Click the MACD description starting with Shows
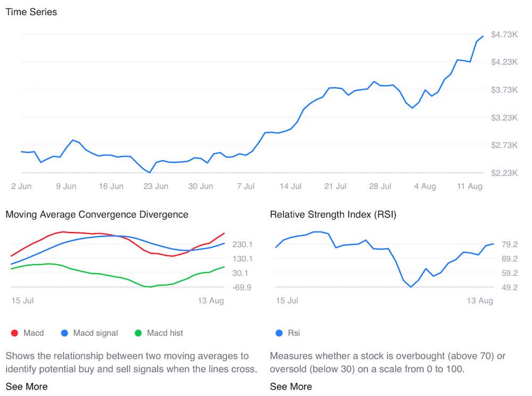The height and width of the screenshot is (396, 532). click(127, 362)
